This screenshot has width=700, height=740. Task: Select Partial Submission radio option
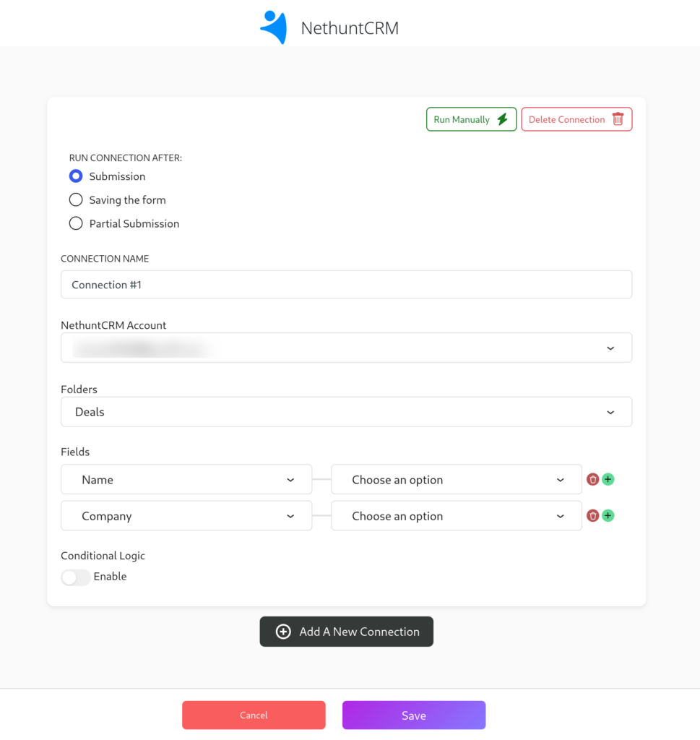(x=76, y=223)
